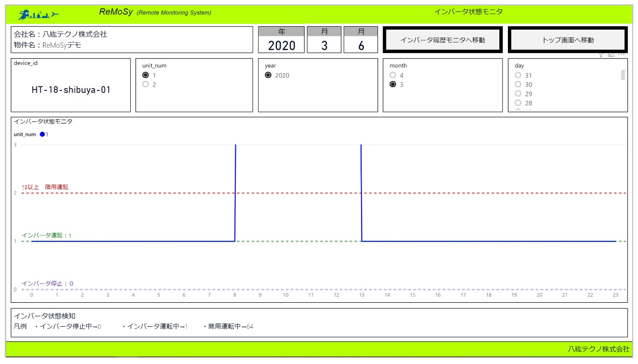638x364 pixels.
Task: Click the day slicer heading
Action: point(519,66)
